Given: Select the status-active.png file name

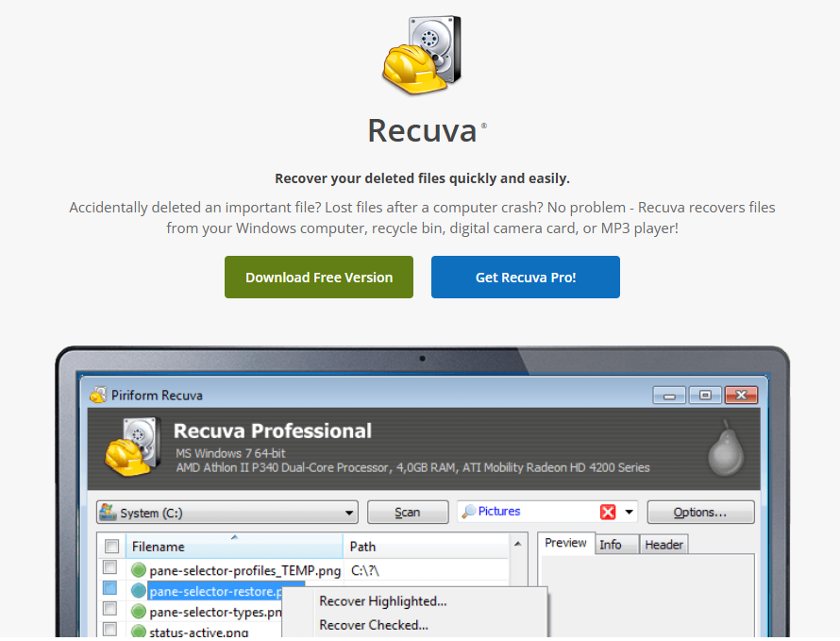Looking at the screenshot, I should tap(199, 632).
